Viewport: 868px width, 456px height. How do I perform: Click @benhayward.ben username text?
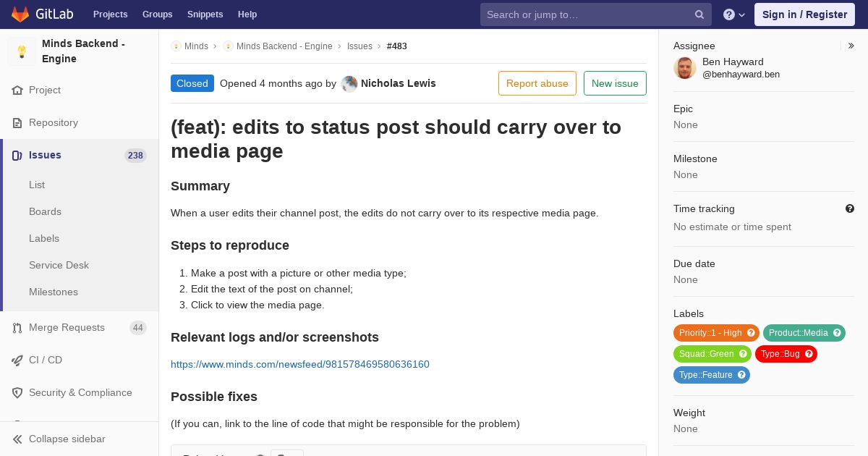[x=741, y=75]
